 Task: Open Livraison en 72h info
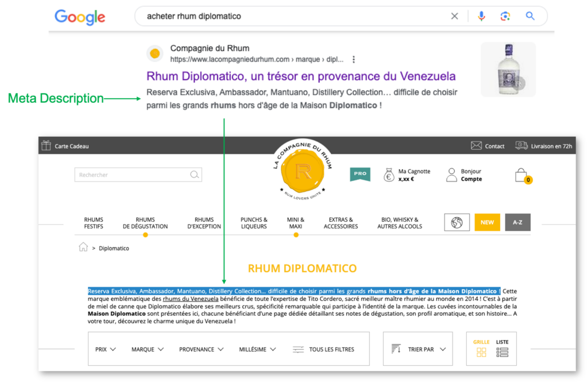551,146
